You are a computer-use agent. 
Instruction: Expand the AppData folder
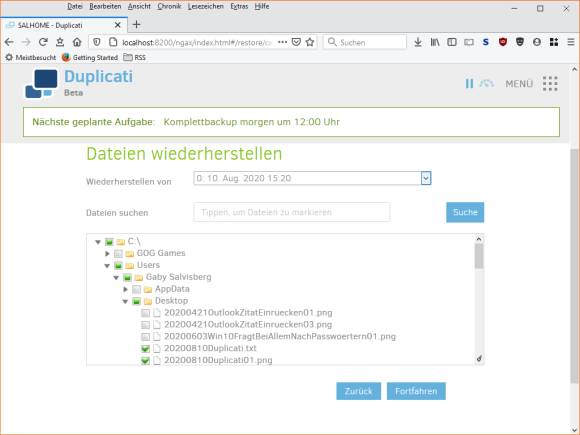click(x=125, y=289)
